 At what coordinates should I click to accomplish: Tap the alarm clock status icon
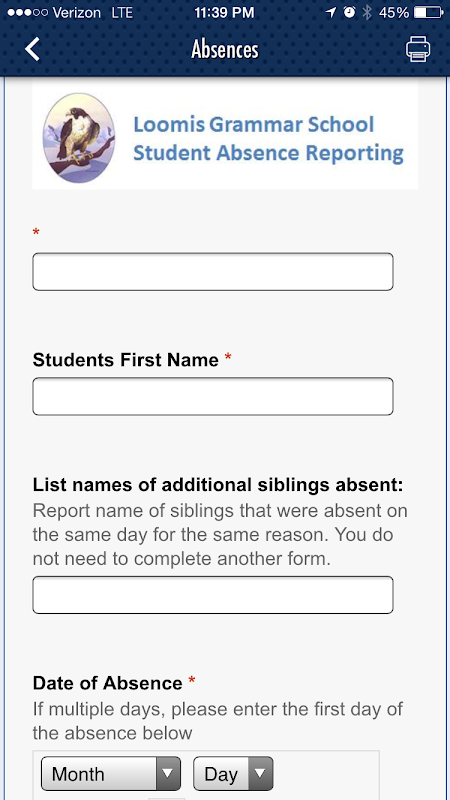pyautogui.click(x=349, y=13)
